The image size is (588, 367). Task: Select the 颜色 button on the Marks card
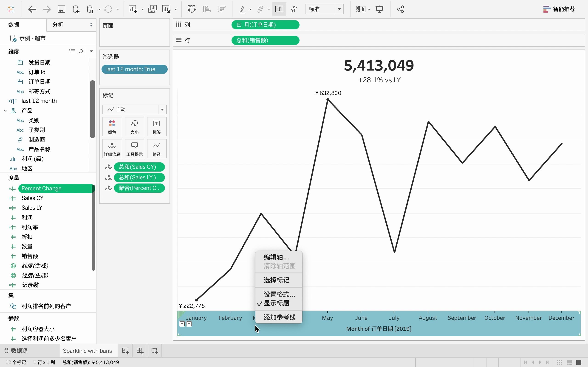(112, 126)
